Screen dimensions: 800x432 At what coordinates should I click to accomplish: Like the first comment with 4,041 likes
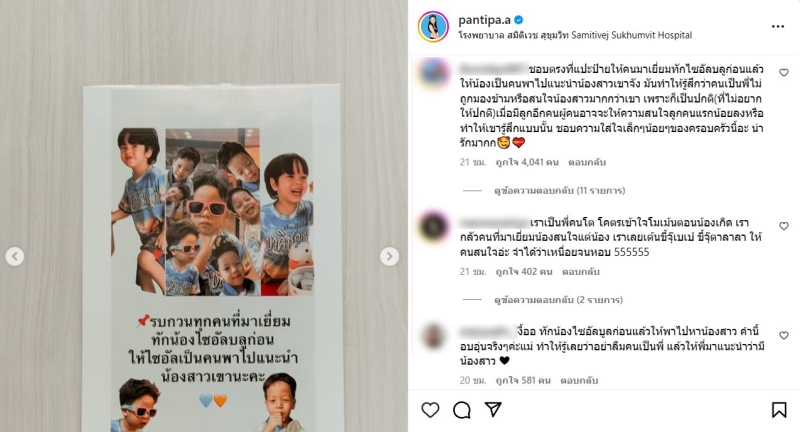pyautogui.click(x=784, y=73)
